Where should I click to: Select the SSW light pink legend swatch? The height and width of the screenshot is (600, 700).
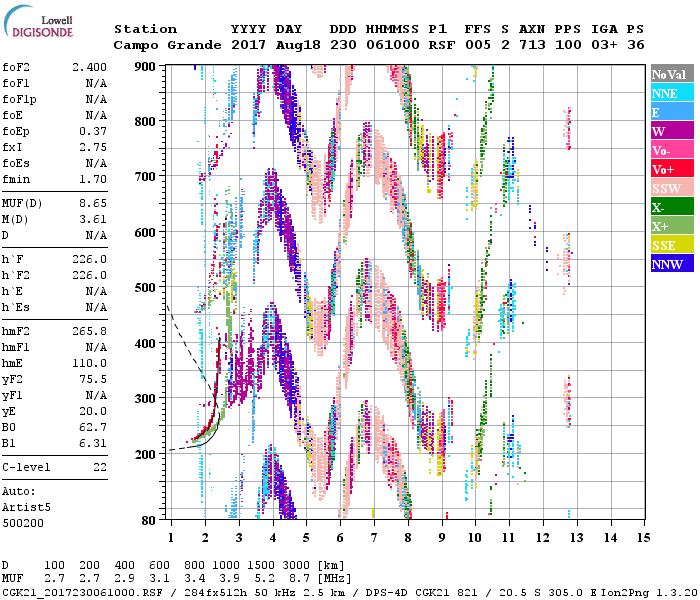pyautogui.click(x=670, y=188)
